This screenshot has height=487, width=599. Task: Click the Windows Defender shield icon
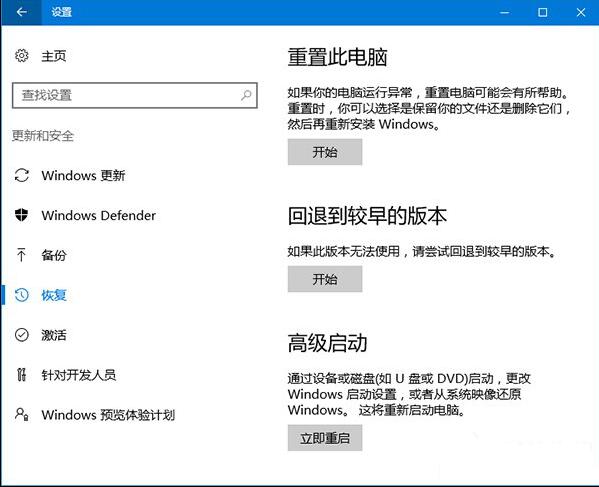21,215
